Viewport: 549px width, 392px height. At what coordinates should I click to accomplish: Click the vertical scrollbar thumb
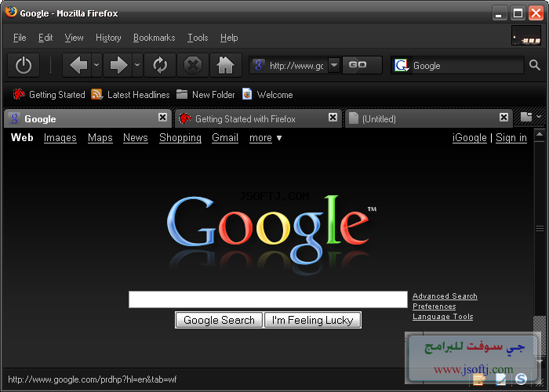coord(540,228)
